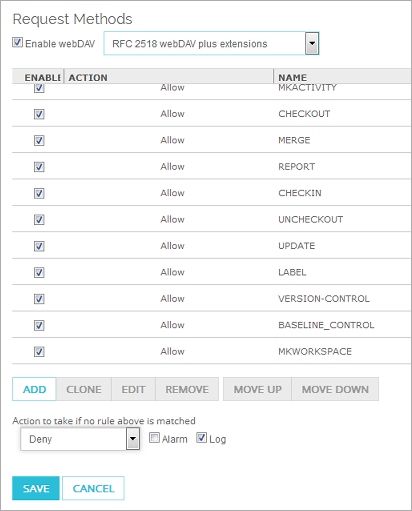The height and width of the screenshot is (511, 412).
Task: Select the BASELINE_CONTROL method name
Action: (x=326, y=325)
